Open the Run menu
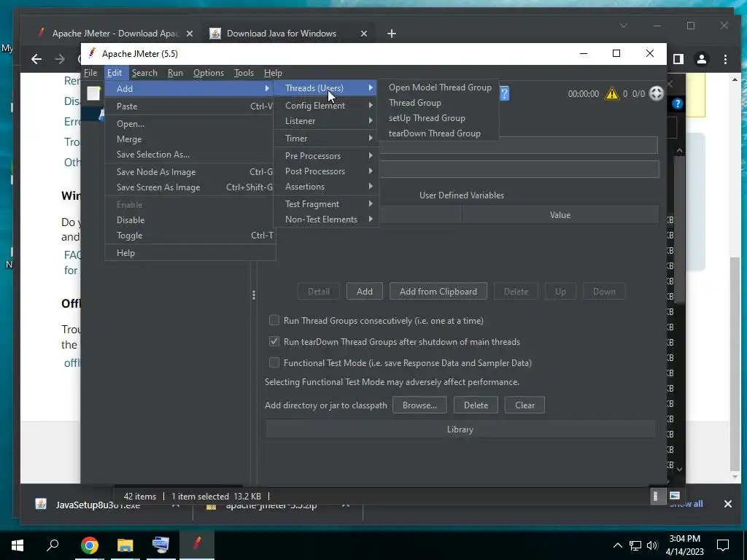The height and width of the screenshot is (560, 747). (175, 73)
